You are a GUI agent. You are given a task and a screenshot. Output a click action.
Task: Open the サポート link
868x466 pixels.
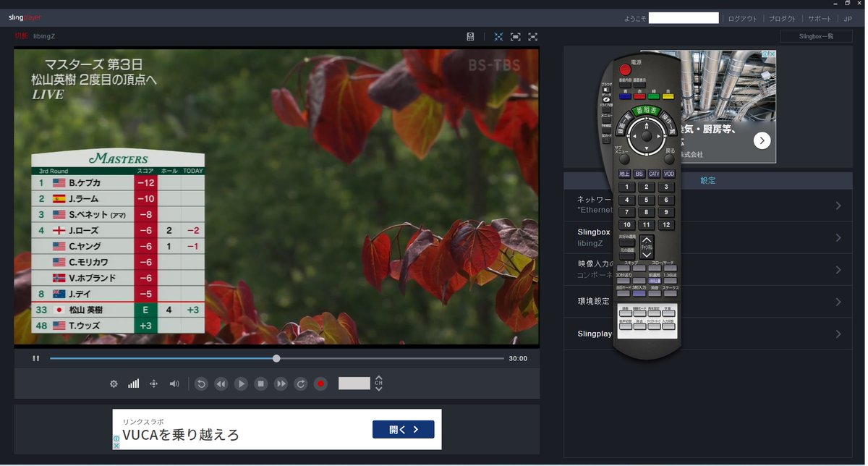click(x=820, y=19)
